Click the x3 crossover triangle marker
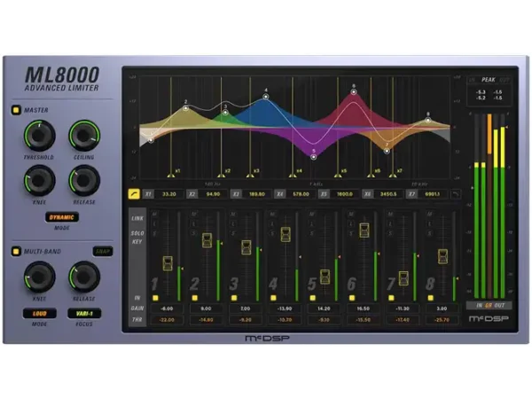 [250, 176]
